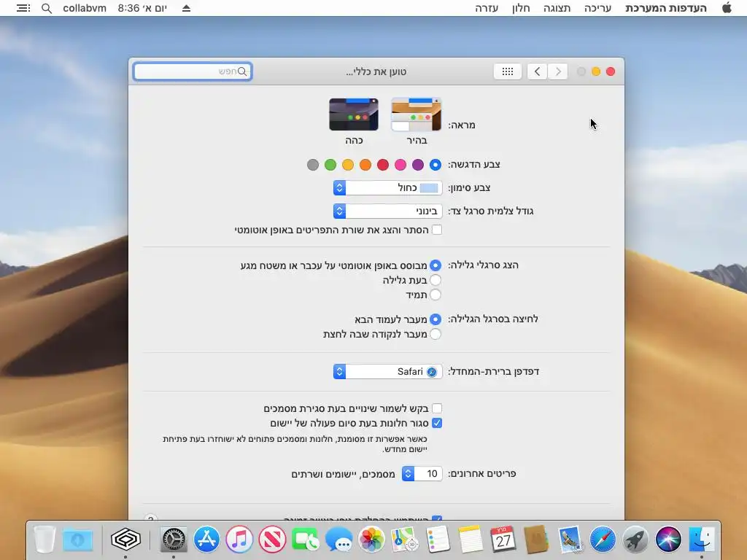The height and width of the screenshot is (560, 747).
Task: Close the preferences window red button
Action: point(611,71)
